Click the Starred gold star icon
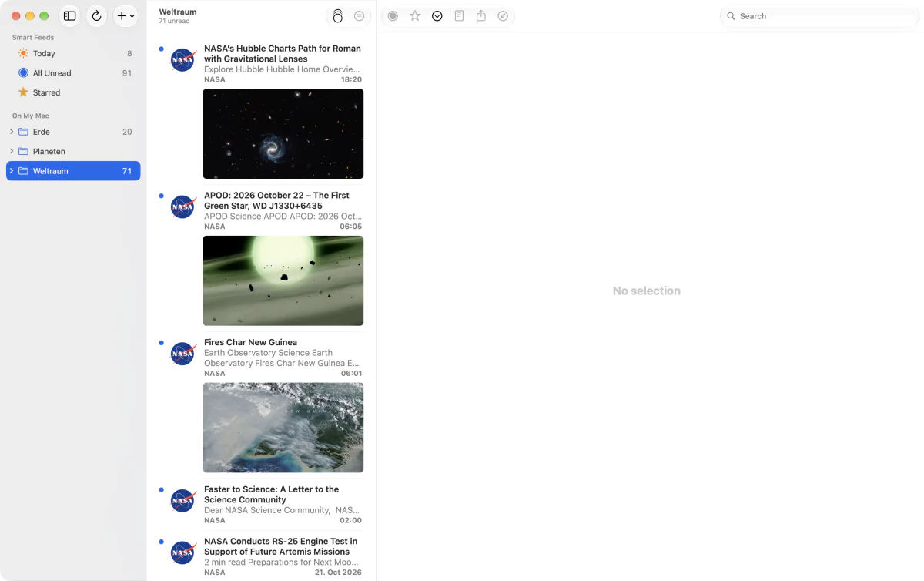 click(23, 92)
